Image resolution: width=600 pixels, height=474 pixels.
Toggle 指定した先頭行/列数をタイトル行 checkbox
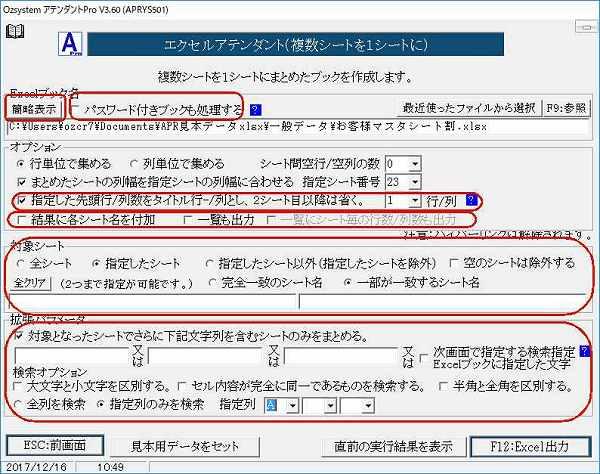point(21,200)
